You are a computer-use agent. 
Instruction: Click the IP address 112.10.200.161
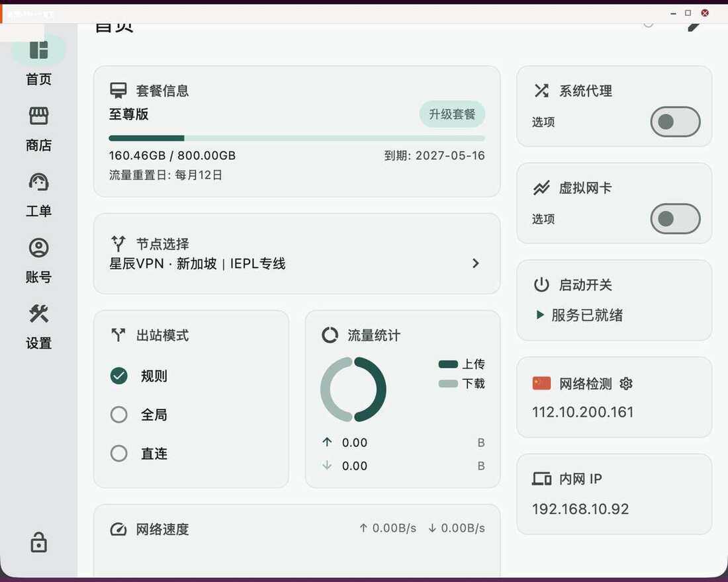click(x=582, y=412)
